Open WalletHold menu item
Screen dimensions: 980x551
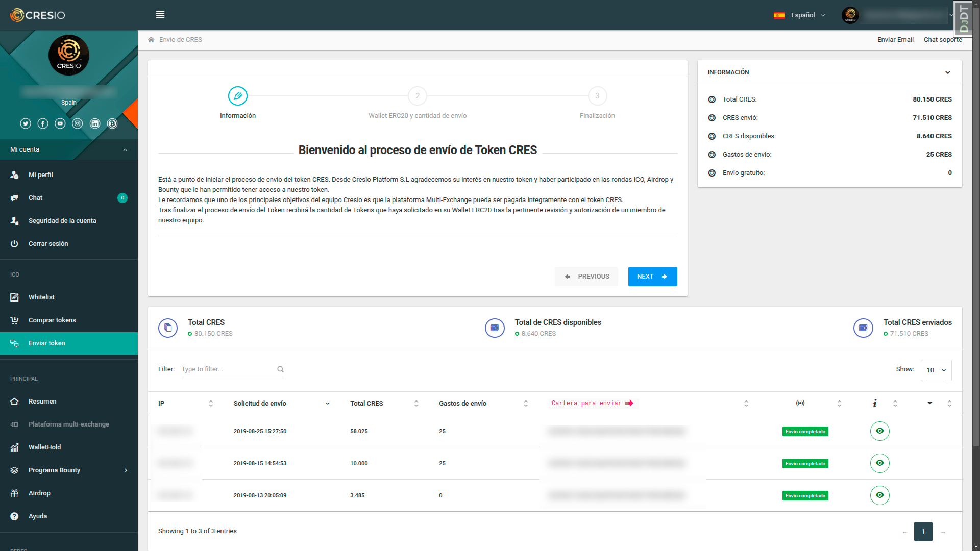pyautogui.click(x=69, y=447)
